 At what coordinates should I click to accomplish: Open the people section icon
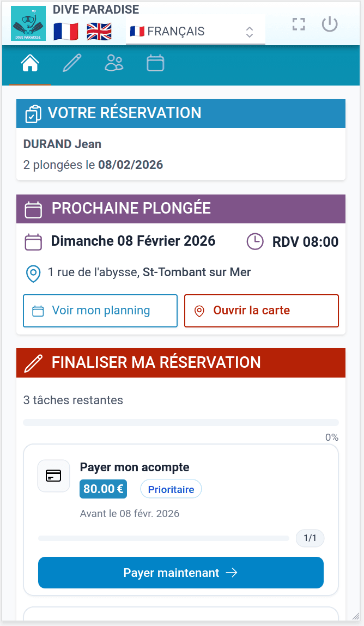pyautogui.click(x=113, y=64)
